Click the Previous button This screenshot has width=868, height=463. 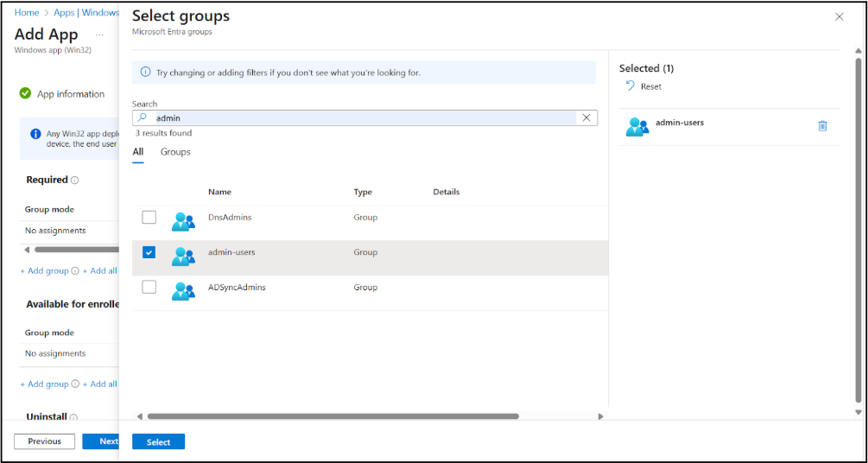click(44, 441)
